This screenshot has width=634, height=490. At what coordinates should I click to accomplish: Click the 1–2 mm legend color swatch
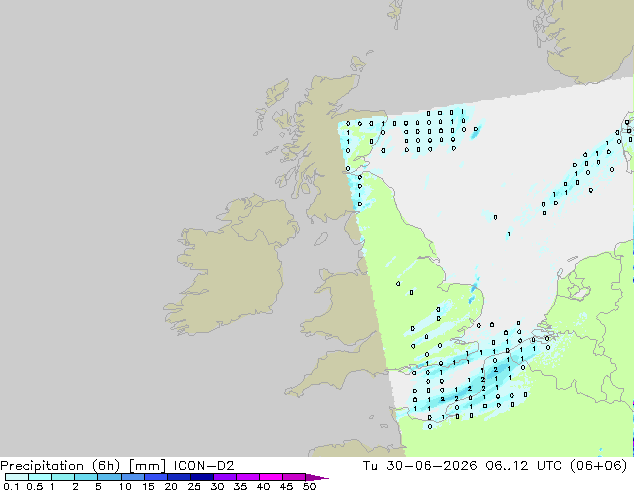click(63, 477)
